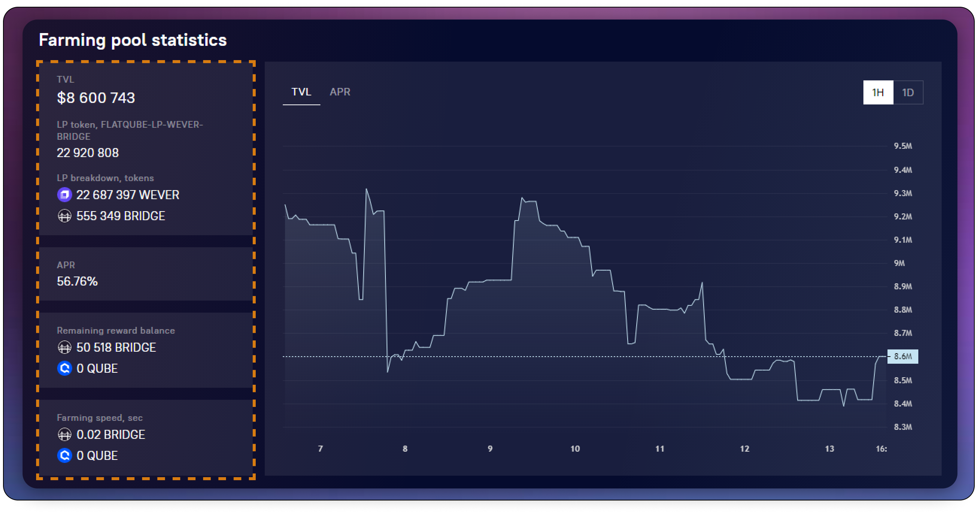980x514 pixels.
Task: Click the 50 518 BRIDGE reward amount
Action: [x=116, y=348]
